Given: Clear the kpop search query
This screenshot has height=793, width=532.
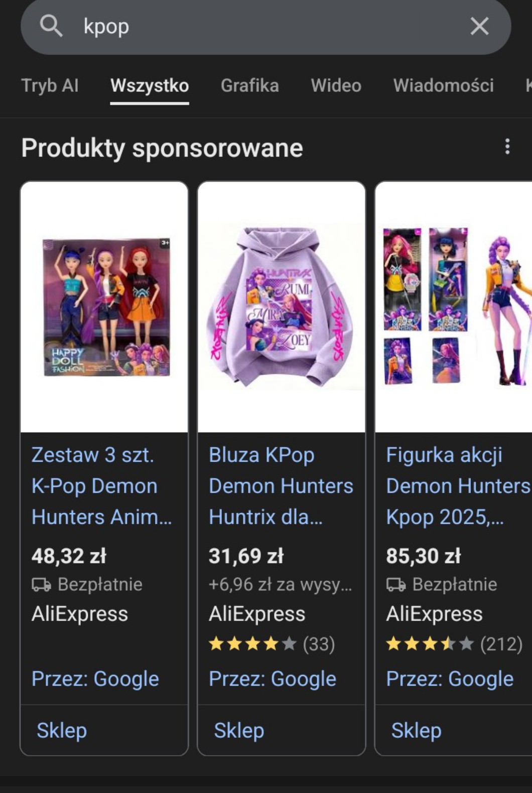Looking at the screenshot, I should point(479,26).
